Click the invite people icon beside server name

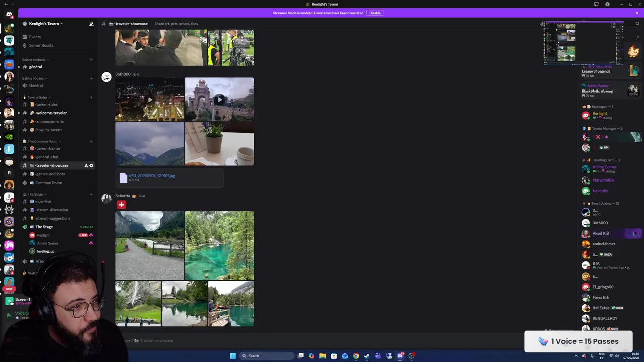pos(91,24)
